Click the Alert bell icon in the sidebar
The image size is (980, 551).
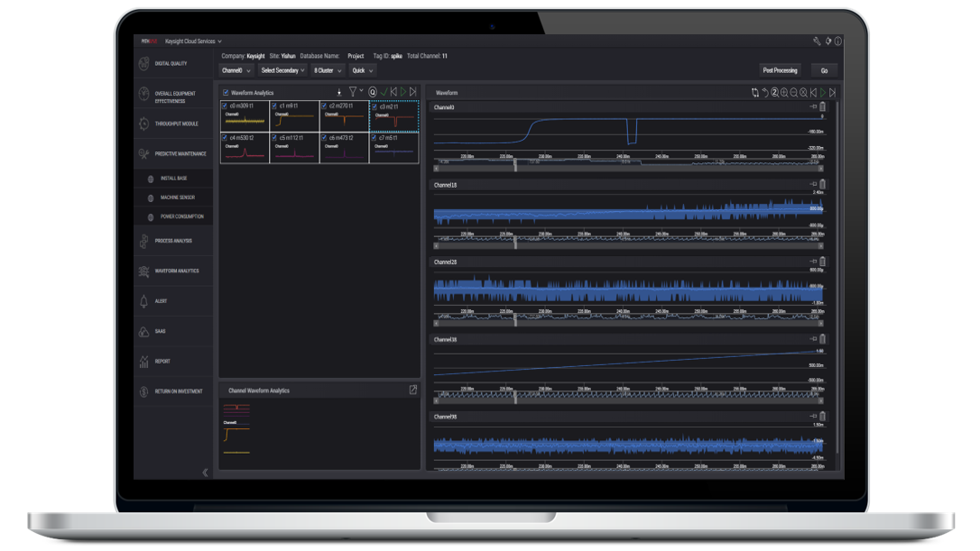coord(143,301)
